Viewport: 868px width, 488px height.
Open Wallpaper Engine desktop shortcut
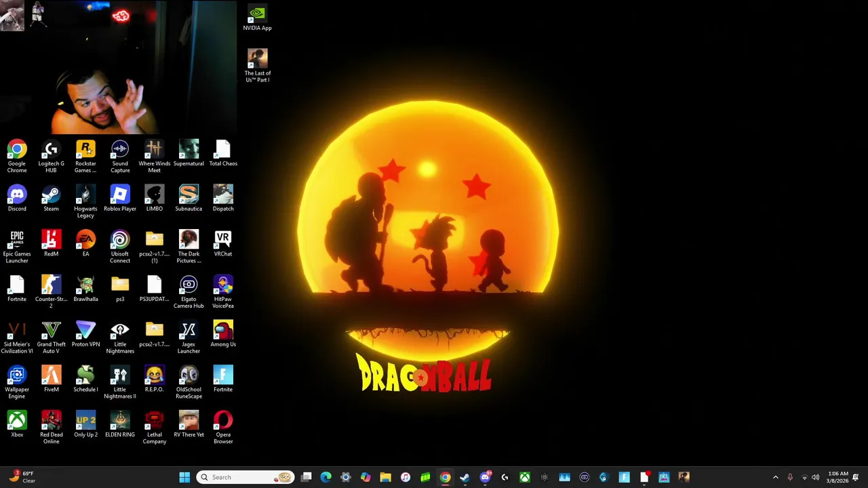click(17, 382)
